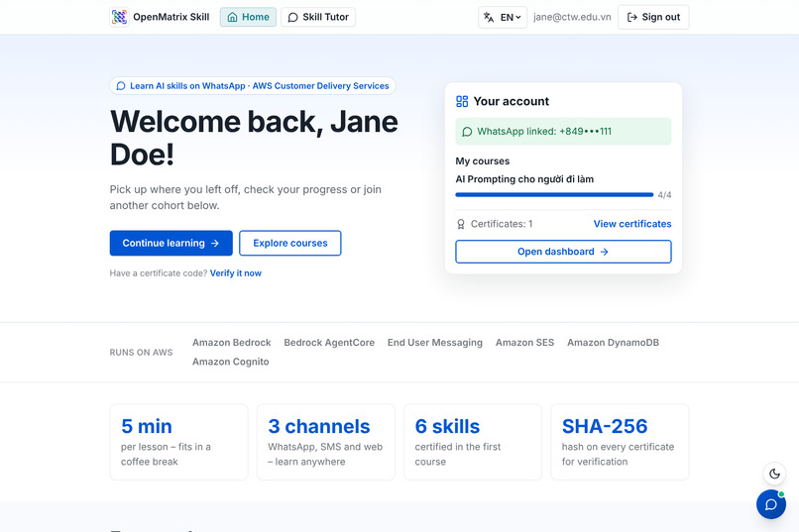Screen dimensions: 799x532
Task: Click the Learn AI skills on WhatsApp pill
Action: click(253, 86)
